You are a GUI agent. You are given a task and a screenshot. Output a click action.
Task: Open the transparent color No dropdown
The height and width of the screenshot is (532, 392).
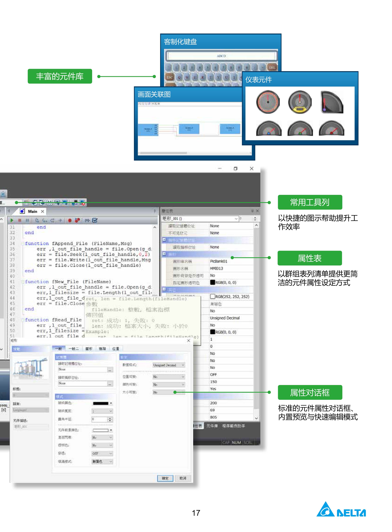pyautogui.click(x=102, y=445)
